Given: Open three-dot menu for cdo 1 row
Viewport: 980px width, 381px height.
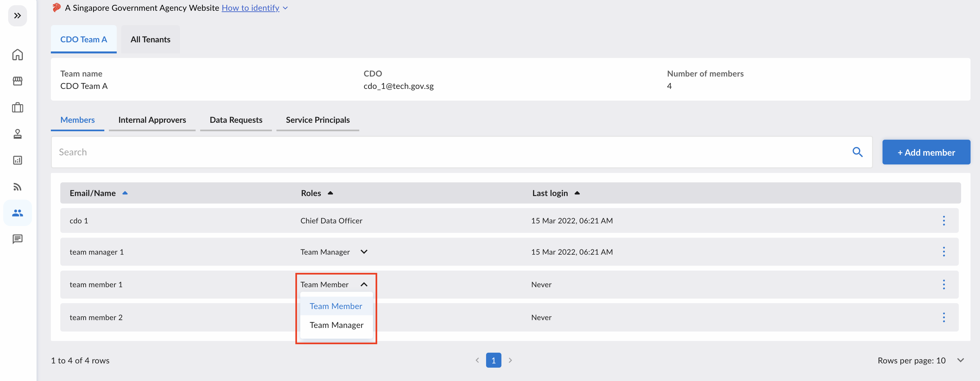Looking at the screenshot, I should [944, 221].
